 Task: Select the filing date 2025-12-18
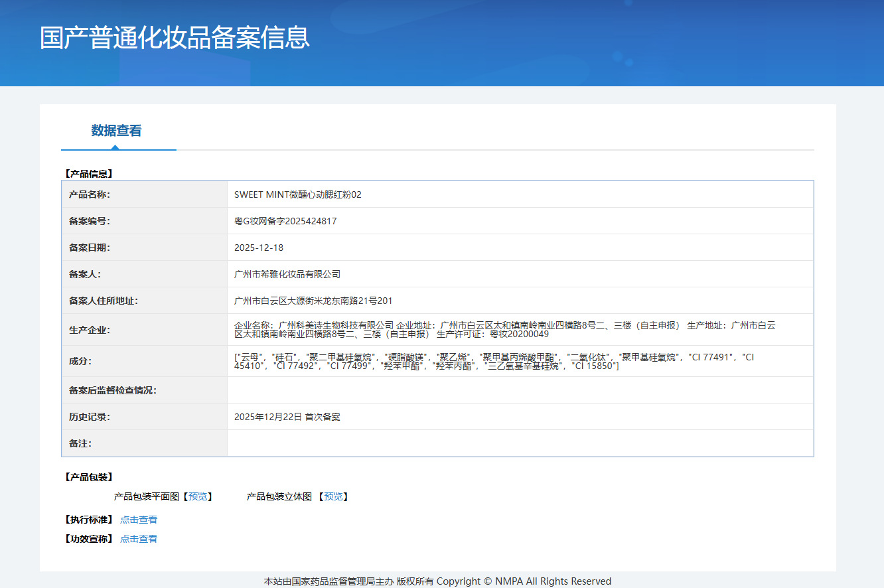click(x=259, y=248)
